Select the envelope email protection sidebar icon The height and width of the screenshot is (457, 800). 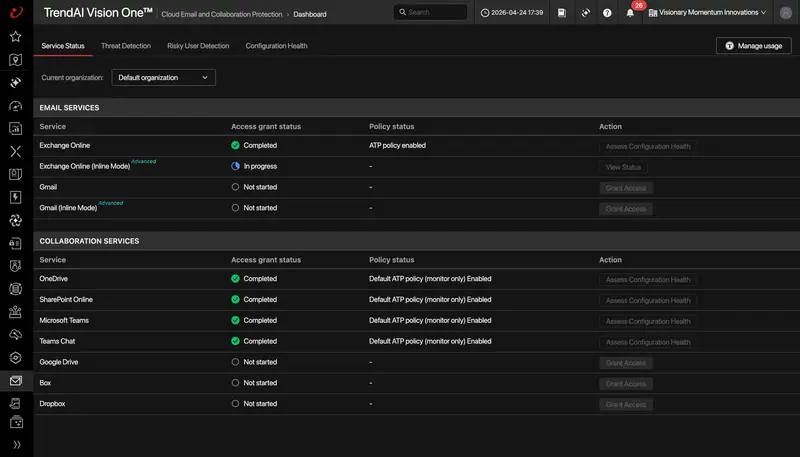click(16, 380)
